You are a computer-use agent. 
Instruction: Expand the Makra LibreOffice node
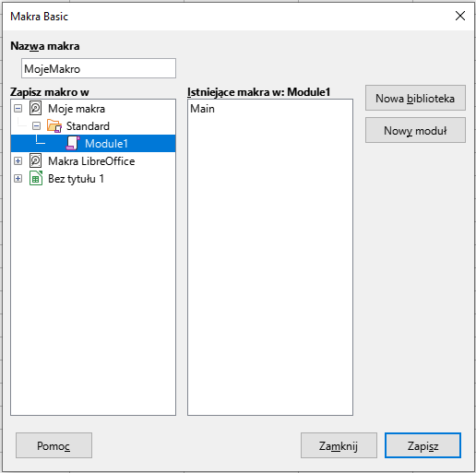pyautogui.click(x=18, y=161)
